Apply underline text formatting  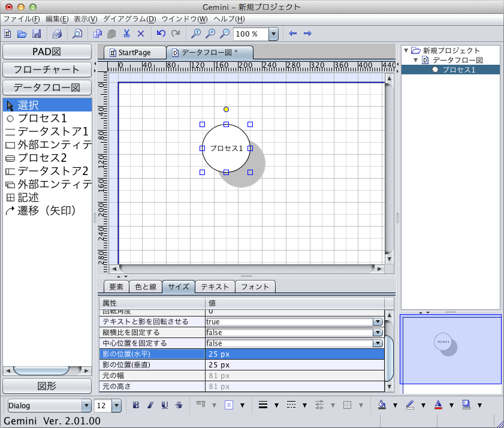click(165, 405)
